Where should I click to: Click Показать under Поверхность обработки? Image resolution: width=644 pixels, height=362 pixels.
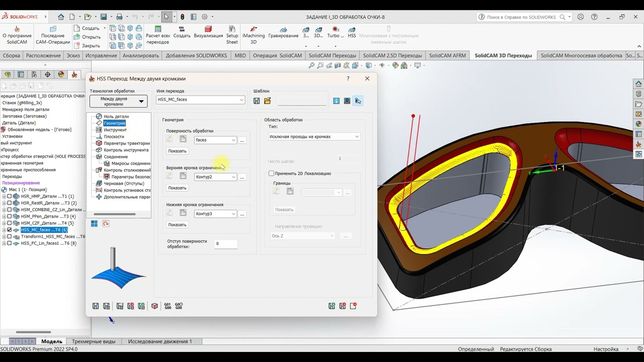[177, 151]
